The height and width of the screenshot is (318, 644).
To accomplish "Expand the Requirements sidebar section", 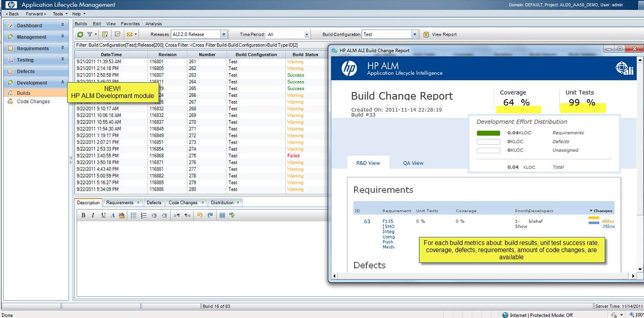I will tap(63, 48).
